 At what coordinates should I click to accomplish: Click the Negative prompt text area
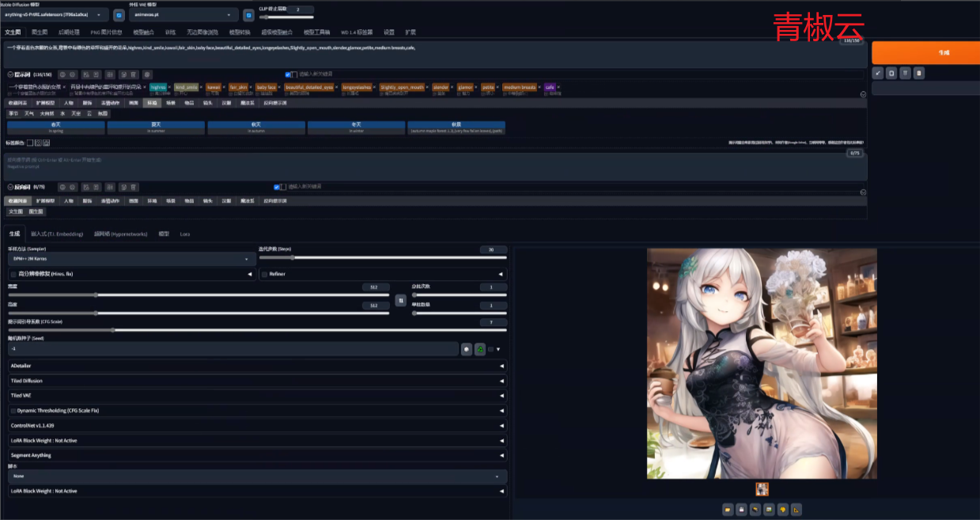pos(437,167)
